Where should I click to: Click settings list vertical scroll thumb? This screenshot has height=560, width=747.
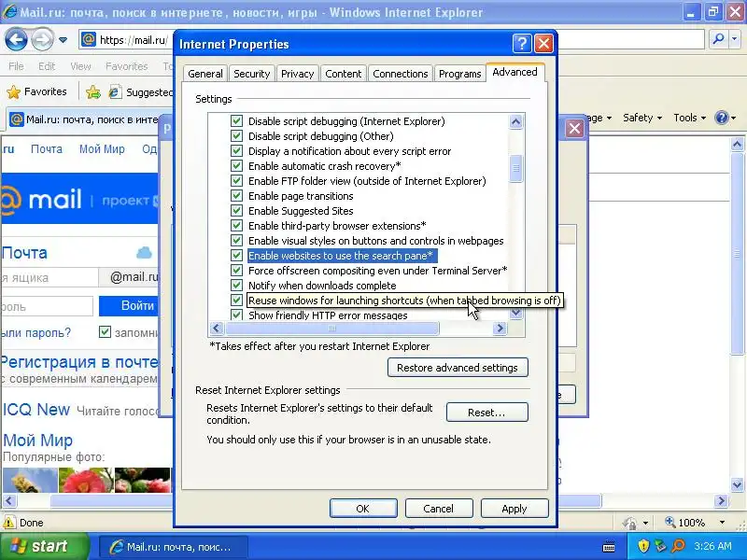(516, 169)
